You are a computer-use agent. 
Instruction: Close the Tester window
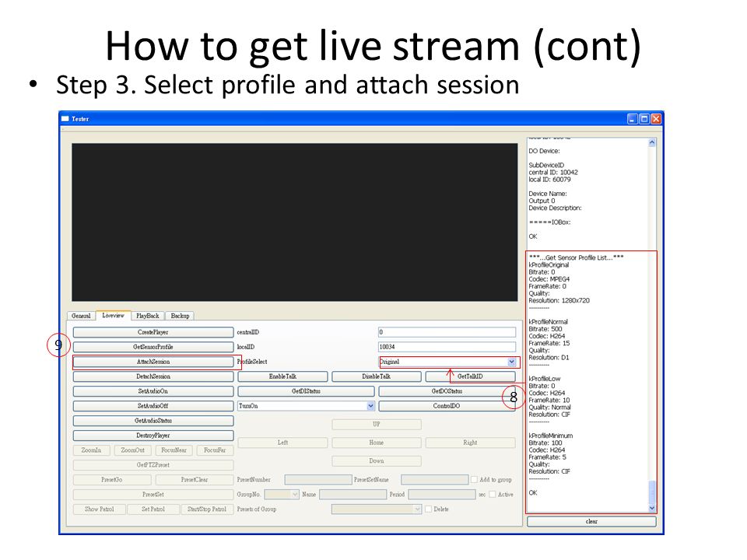point(656,119)
